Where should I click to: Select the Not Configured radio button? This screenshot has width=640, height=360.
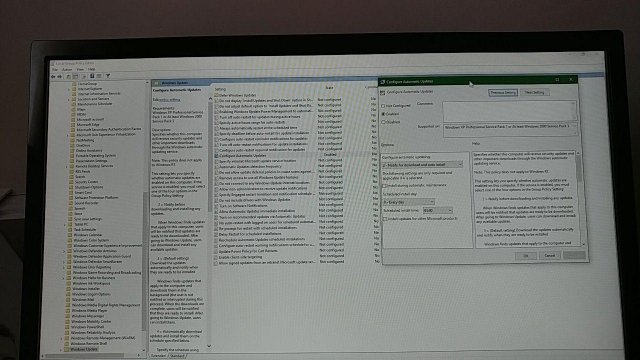point(383,106)
